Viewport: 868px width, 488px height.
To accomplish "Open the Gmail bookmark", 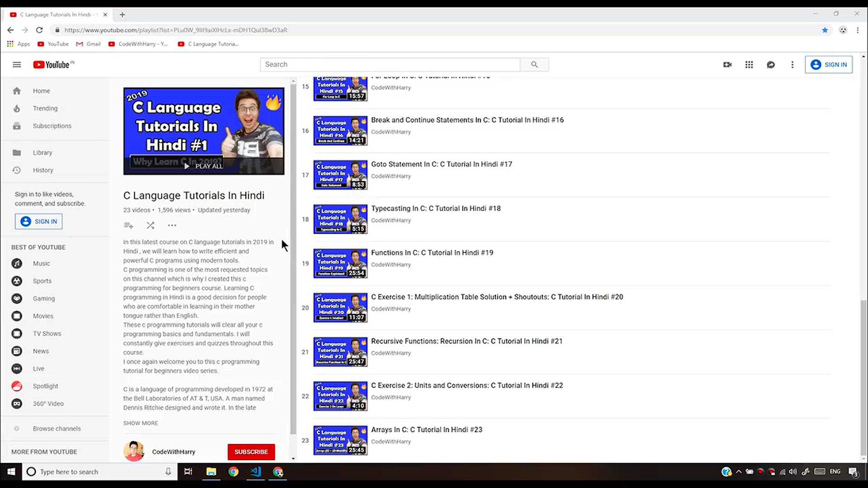I will pos(89,44).
